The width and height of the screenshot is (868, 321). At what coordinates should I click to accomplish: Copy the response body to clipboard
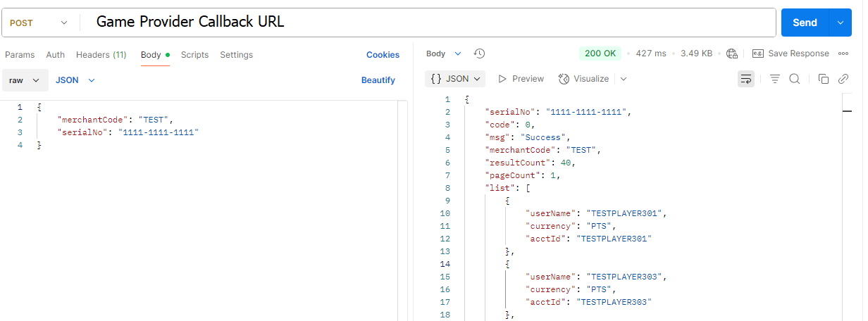tap(823, 79)
